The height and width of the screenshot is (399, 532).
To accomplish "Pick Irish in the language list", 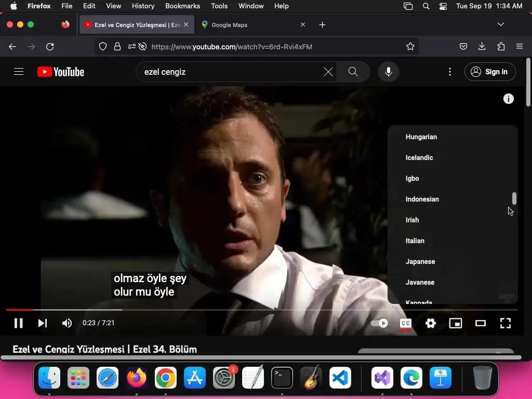I will [x=453, y=220].
